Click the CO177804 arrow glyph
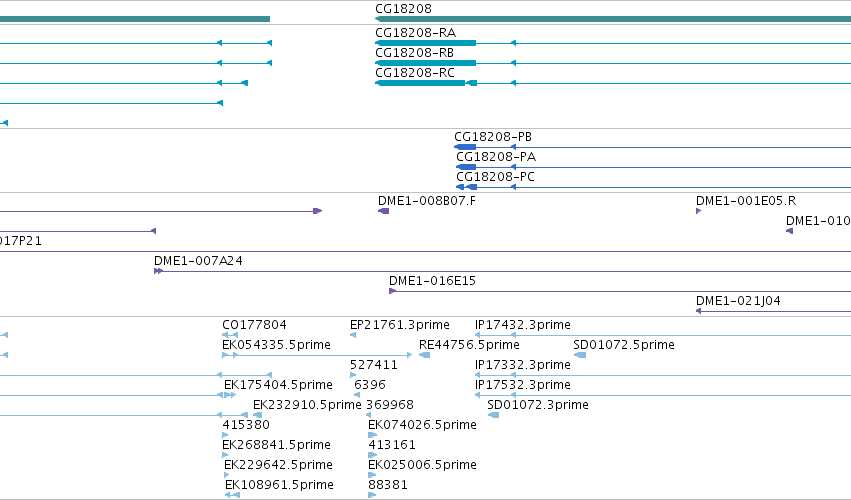 230,335
